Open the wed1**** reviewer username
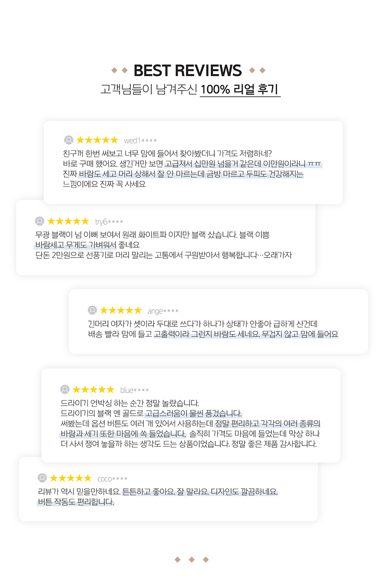This screenshot has height=588, width=385. point(140,141)
